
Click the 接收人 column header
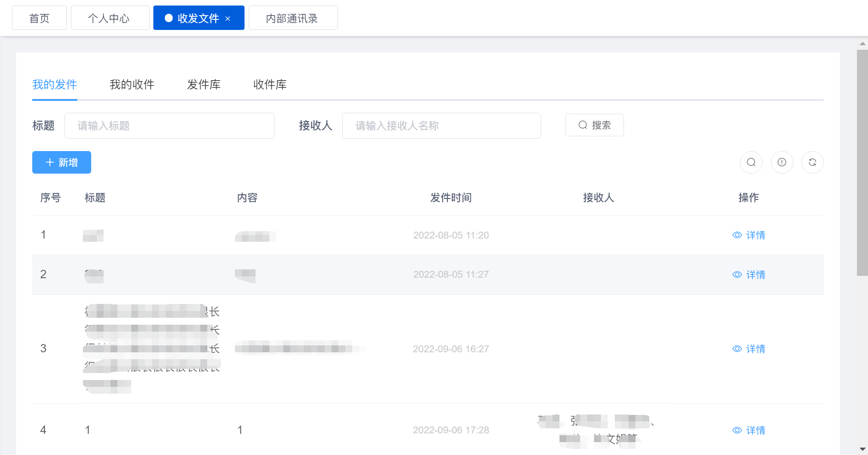click(x=599, y=198)
